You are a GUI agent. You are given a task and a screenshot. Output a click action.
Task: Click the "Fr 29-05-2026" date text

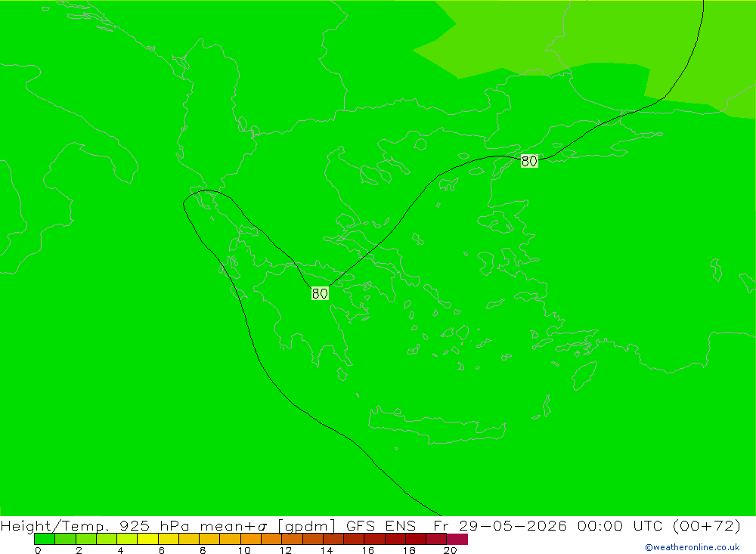(500, 525)
